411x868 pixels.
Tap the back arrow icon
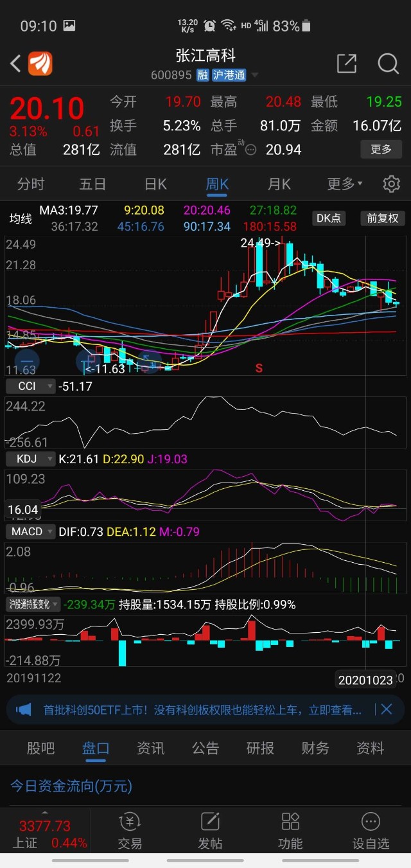click(x=16, y=64)
